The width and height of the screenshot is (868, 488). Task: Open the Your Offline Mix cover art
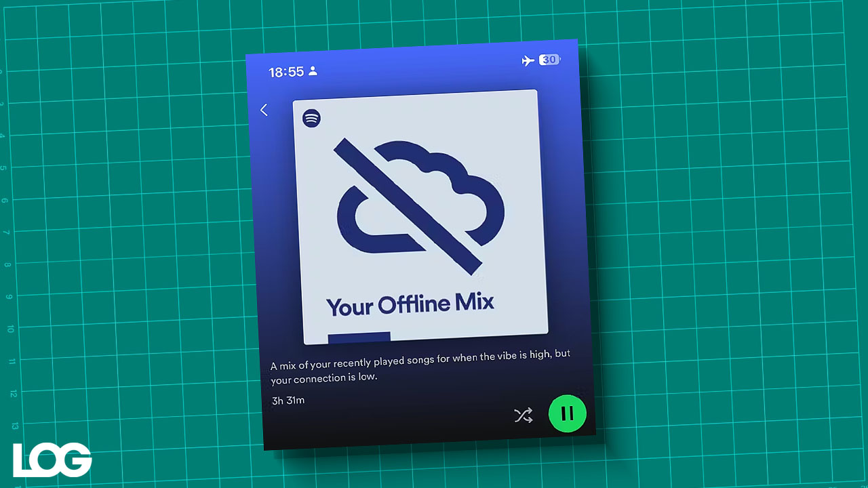coord(419,217)
